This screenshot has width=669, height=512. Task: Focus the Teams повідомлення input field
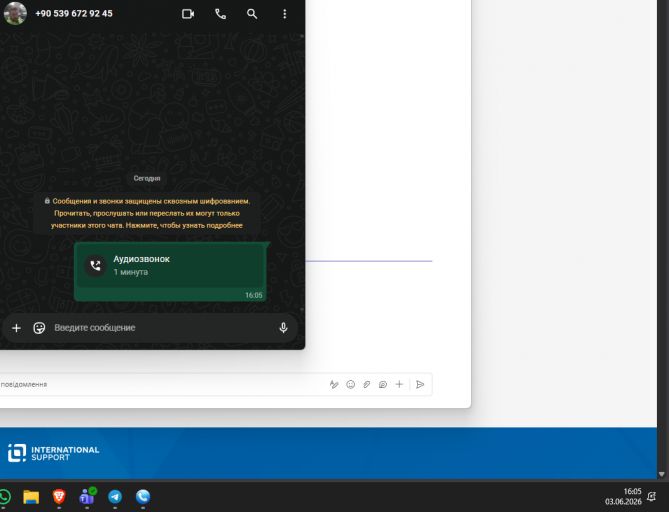[162, 384]
